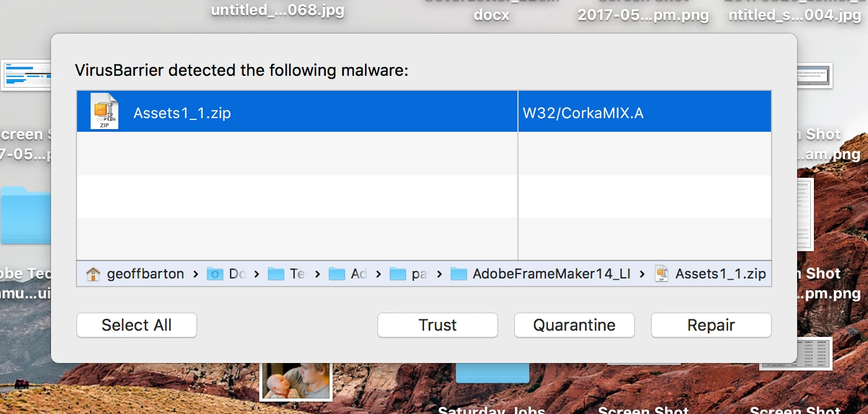Quarantine the detected malware
The image size is (868, 414).
coord(575,325)
